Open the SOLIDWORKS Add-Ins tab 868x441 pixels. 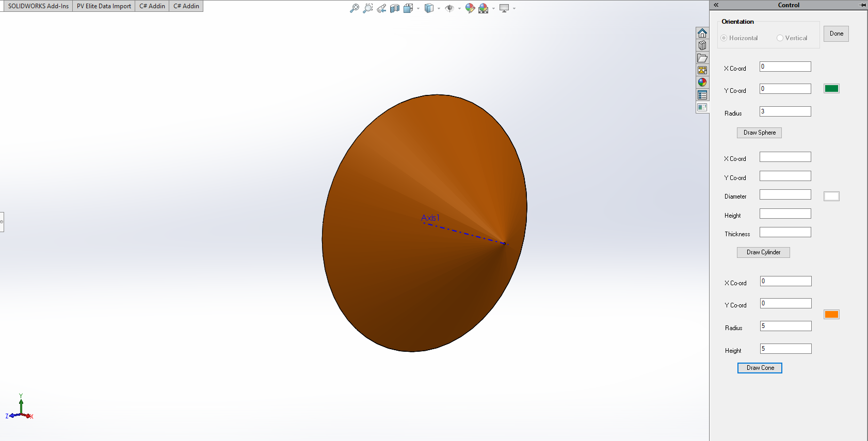[x=38, y=6]
